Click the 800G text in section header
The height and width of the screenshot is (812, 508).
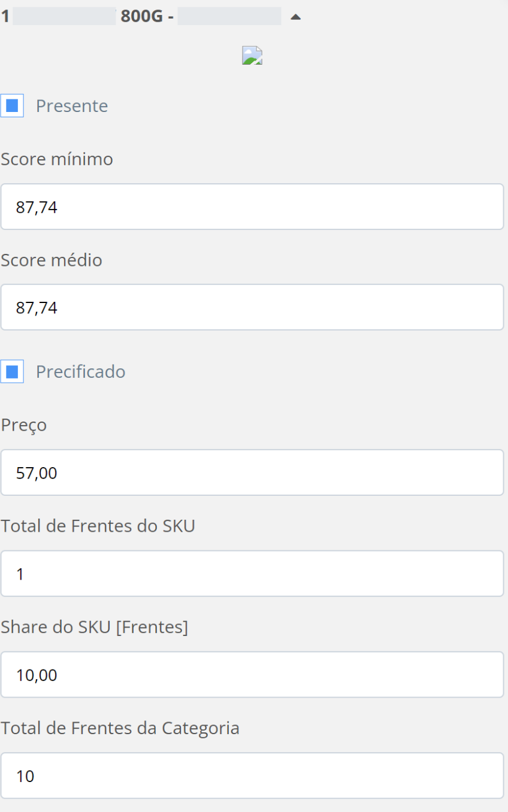point(142,17)
